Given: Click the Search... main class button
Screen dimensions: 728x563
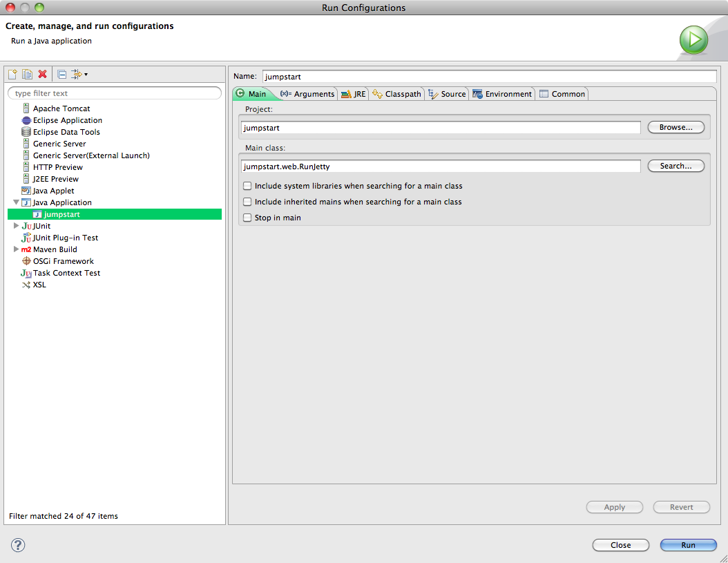Looking at the screenshot, I should tap(676, 166).
